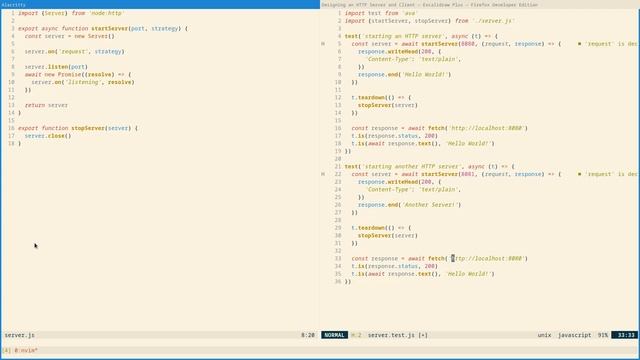Click line number 20 in server.test.js pane

point(338,159)
